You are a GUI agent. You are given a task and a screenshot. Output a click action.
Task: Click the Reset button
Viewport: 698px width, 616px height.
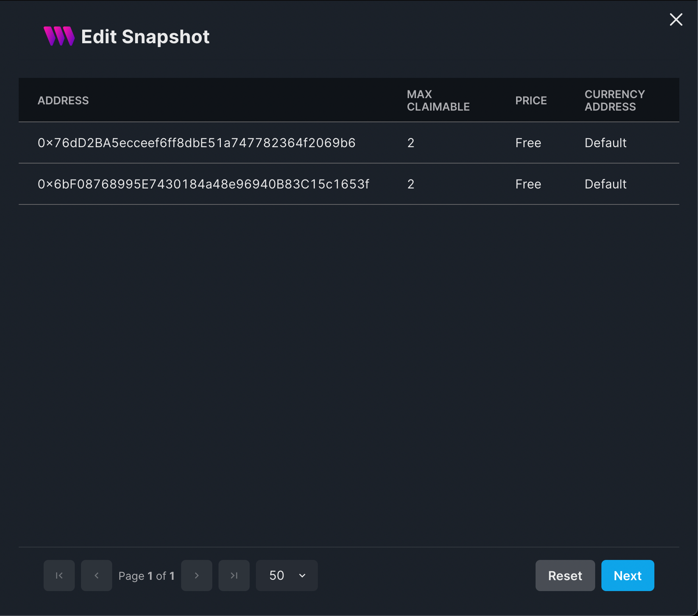pos(565,575)
